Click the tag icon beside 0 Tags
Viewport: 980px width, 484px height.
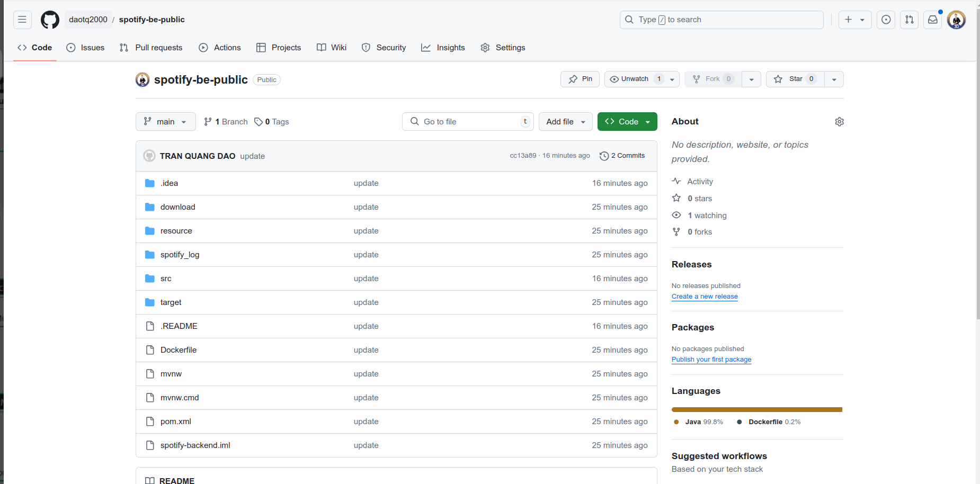(259, 122)
